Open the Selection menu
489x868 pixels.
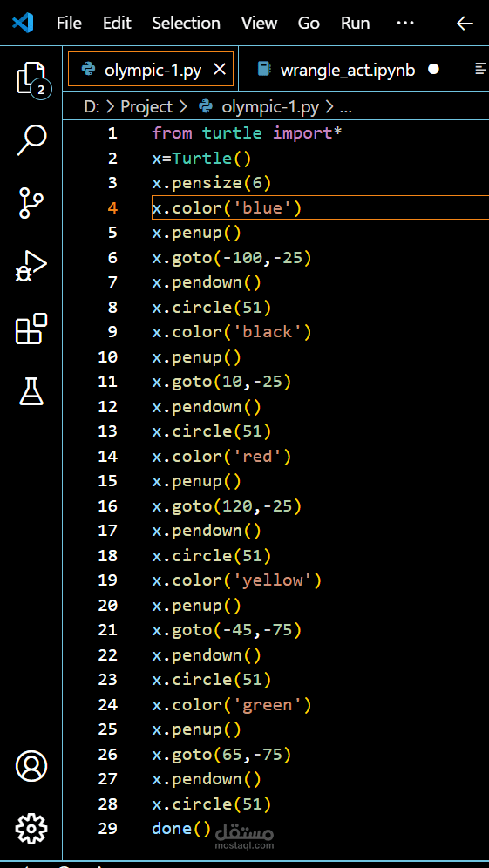(x=186, y=23)
